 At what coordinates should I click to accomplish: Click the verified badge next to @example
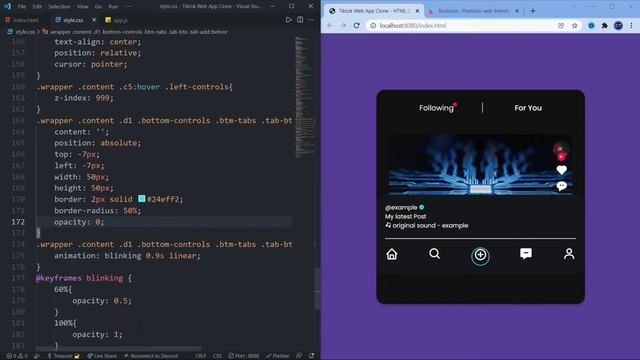422,207
